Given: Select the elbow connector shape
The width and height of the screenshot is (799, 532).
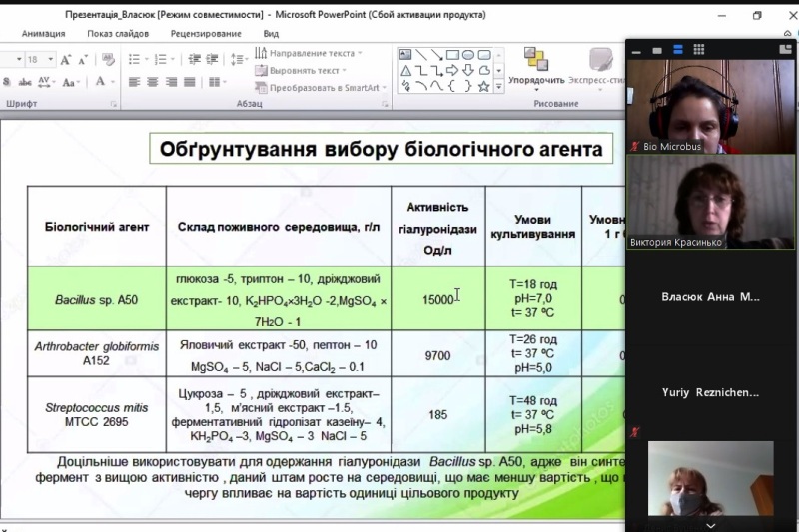Looking at the screenshot, I should coord(421,70).
